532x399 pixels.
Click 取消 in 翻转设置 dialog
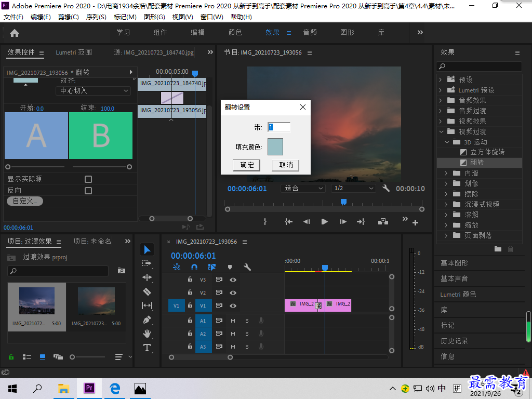click(285, 165)
